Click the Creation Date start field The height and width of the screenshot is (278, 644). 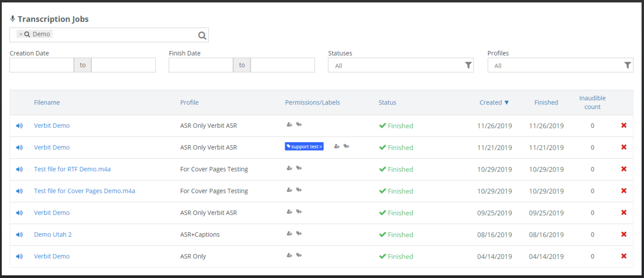pos(42,65)
